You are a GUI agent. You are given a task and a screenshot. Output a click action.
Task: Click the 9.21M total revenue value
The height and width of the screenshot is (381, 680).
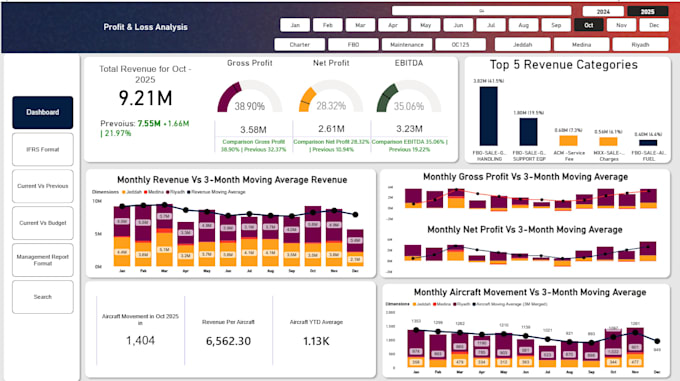(x=145, y=98)
